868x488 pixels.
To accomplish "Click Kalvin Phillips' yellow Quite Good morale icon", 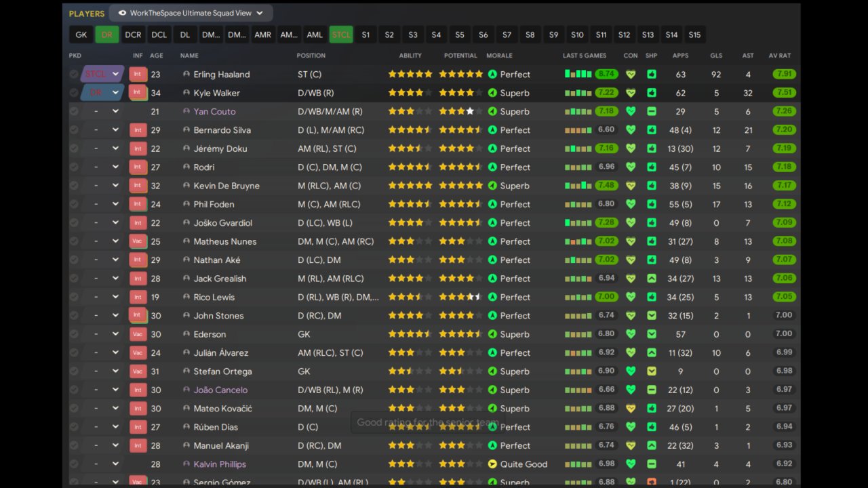I will [493, 464].
